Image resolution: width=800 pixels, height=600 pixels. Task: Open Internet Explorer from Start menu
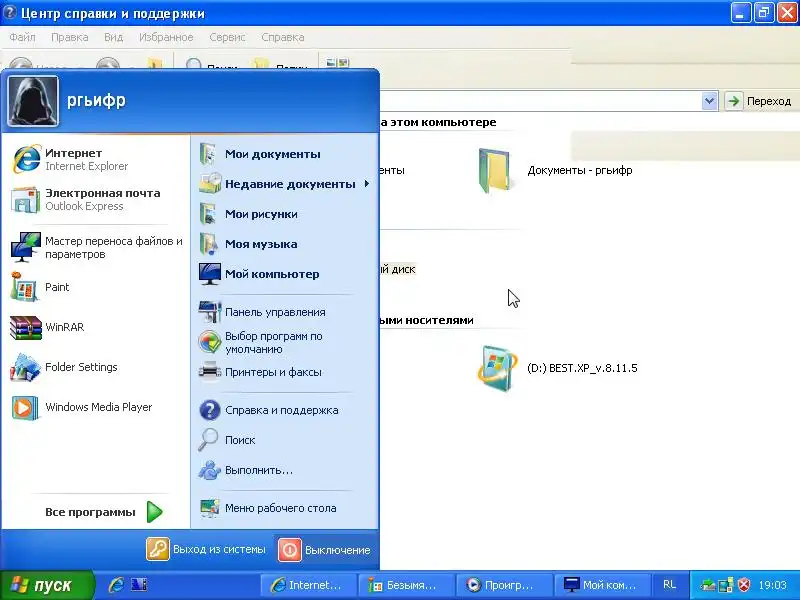(96, 159)
